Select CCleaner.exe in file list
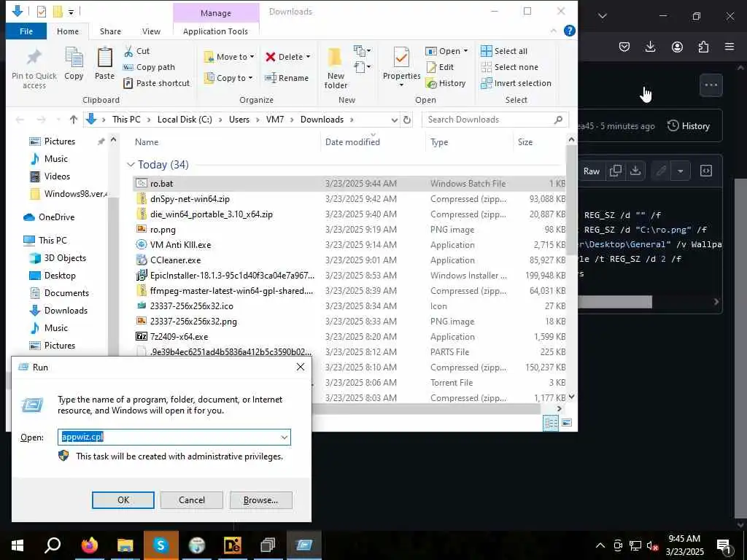 coord(349,260)
